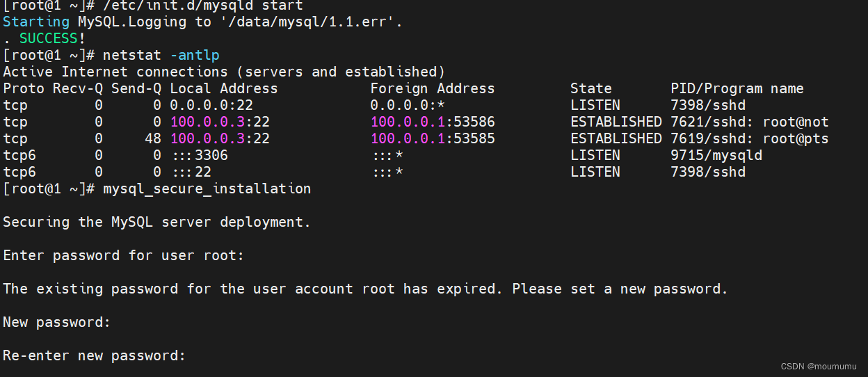Click the "PID/Program name" column header
Image resolution: width=868 pixels, height=377 pixels.
(x=737, y=88)
